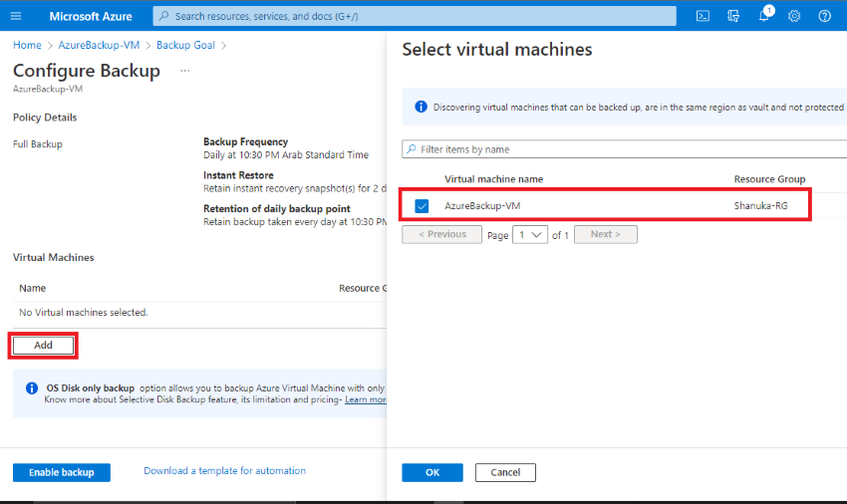Open the hamburger portal menu
Screen dimensions: 847x504
16,16
